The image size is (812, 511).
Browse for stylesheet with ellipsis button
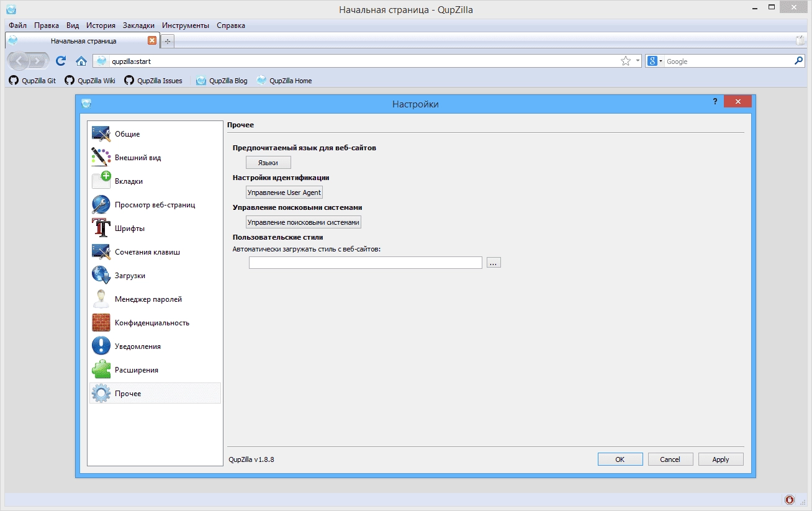coord(494,263)
